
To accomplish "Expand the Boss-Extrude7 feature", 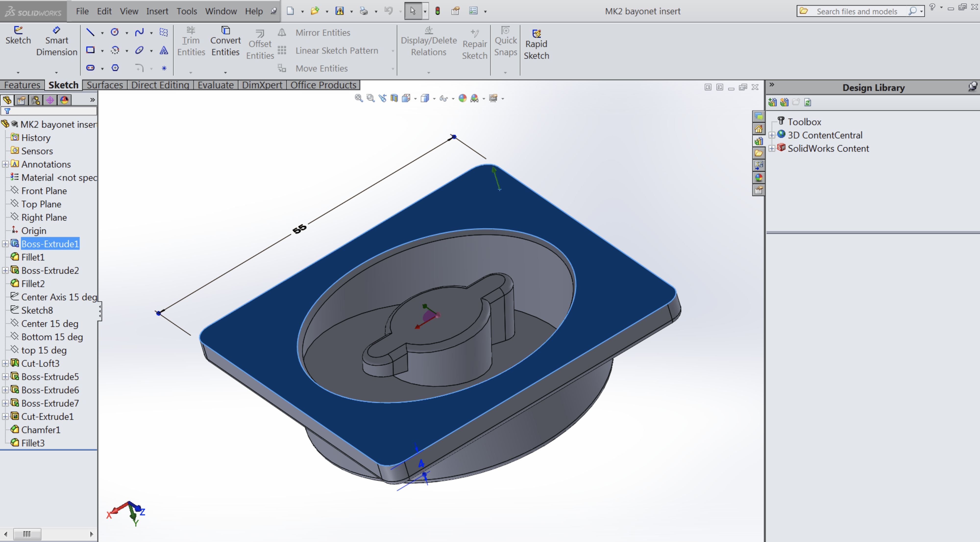I will pyautogui.click(x=5, y=403).
